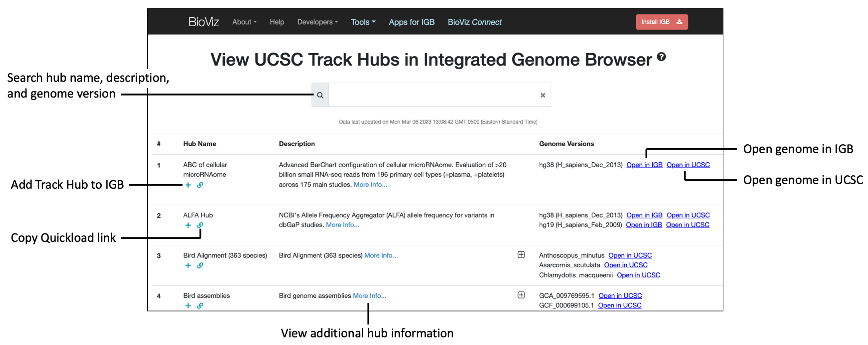Image resolution: width=868 pixels, height=345 pixels.
Task: Click the search magnifier icon
Action: 320,95
